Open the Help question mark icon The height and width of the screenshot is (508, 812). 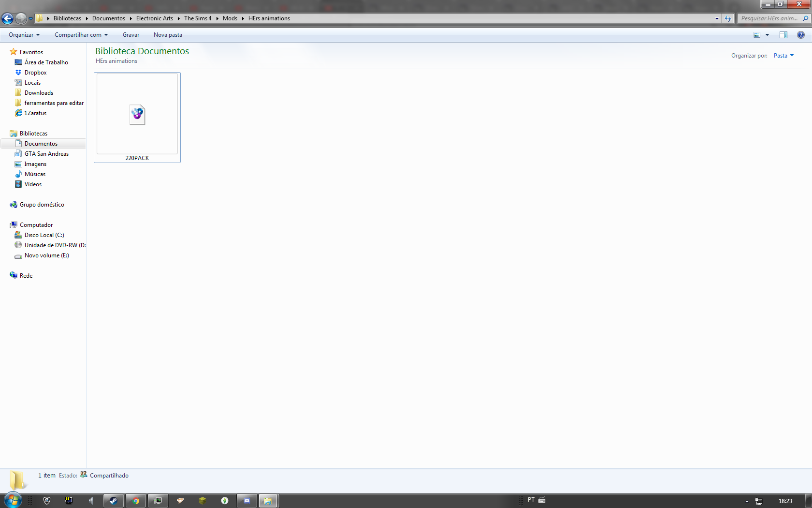[800, 35]
